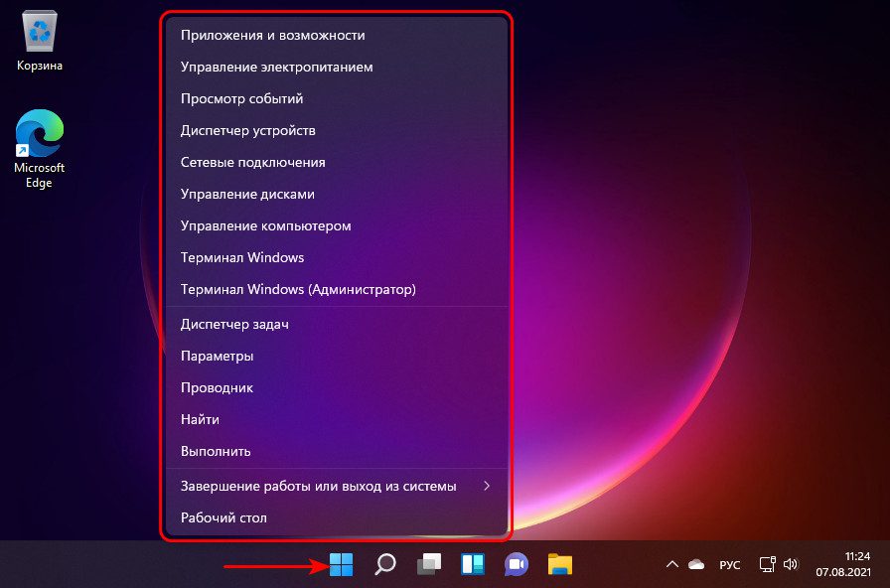Select Управление электропитанием menu entry

[337, 67]
